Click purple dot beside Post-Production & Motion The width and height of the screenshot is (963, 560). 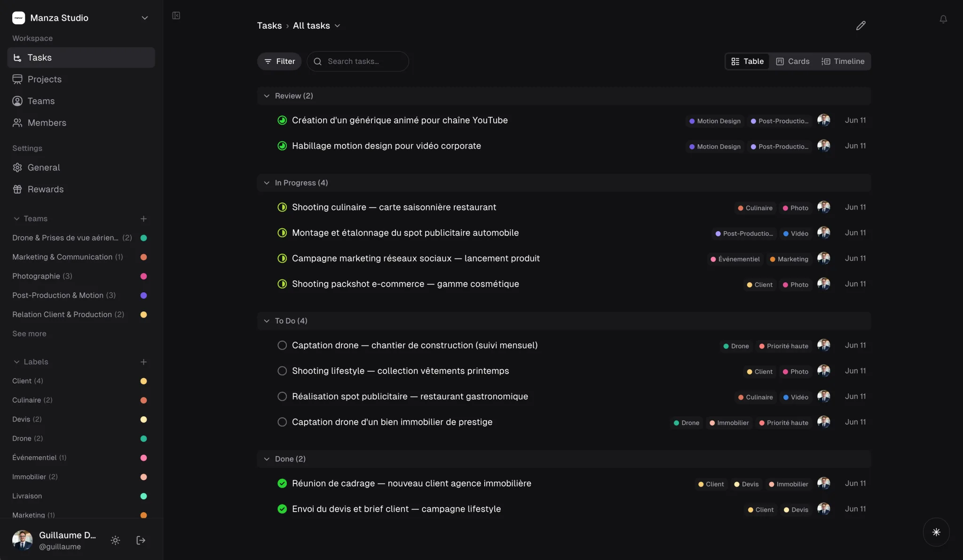[144, 296]
